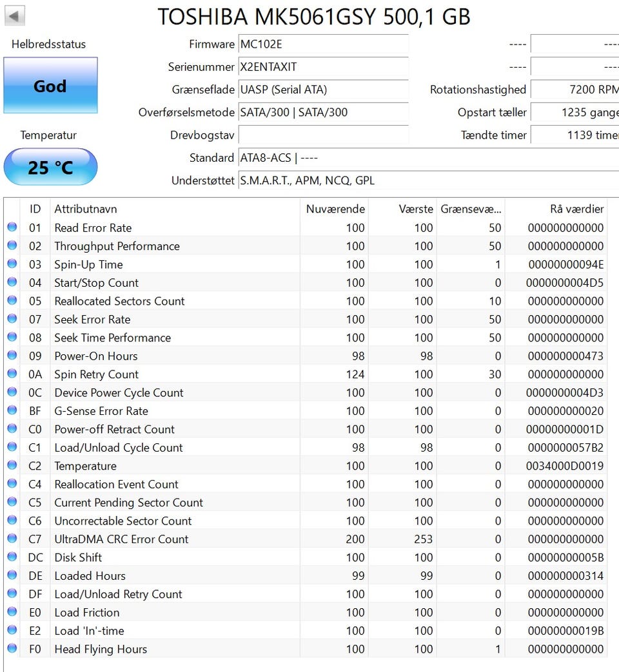Click the status dot for Current Pending Sector Count
This screenshot has height=672, width=619.
[x=12, y=503]
